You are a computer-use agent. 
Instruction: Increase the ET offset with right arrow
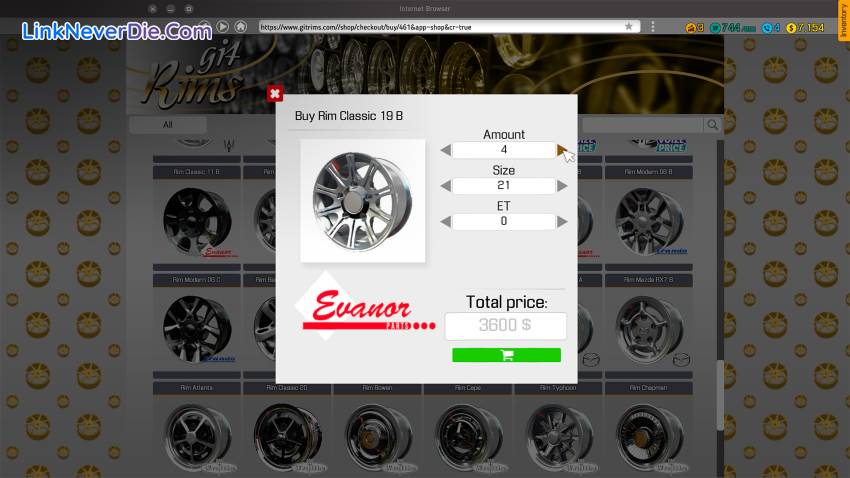562,222
